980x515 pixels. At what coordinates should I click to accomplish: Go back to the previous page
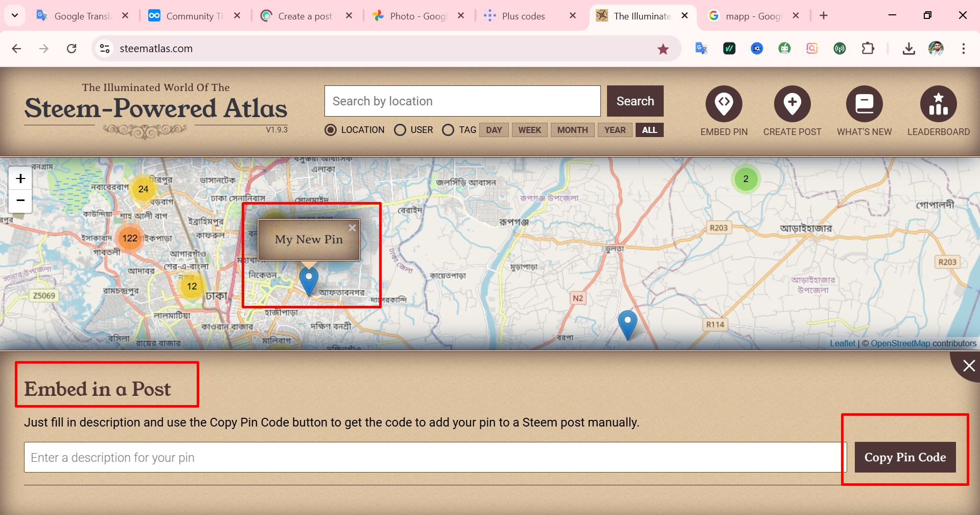(x=16, y=49)
